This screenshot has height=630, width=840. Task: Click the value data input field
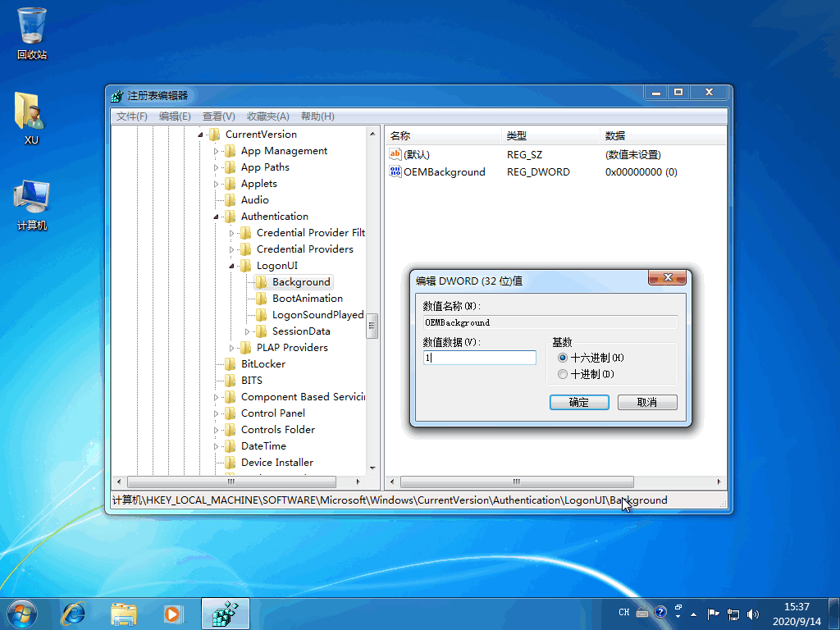tap(480, 358)
